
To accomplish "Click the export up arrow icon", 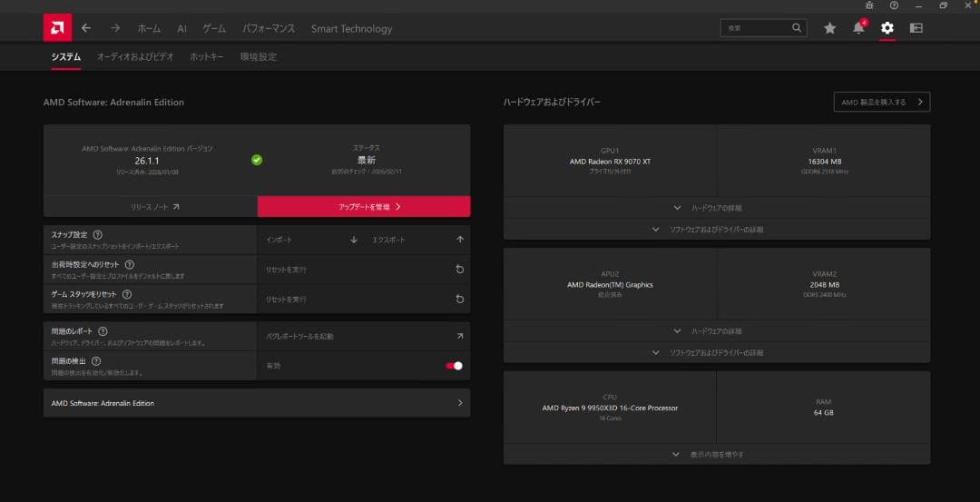I will [460, 240].
